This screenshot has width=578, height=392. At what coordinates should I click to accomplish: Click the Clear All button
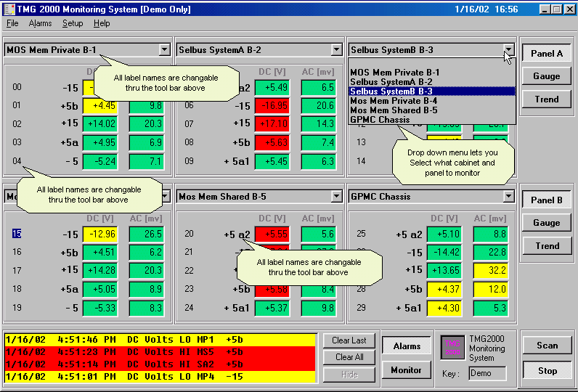[349, 357]
